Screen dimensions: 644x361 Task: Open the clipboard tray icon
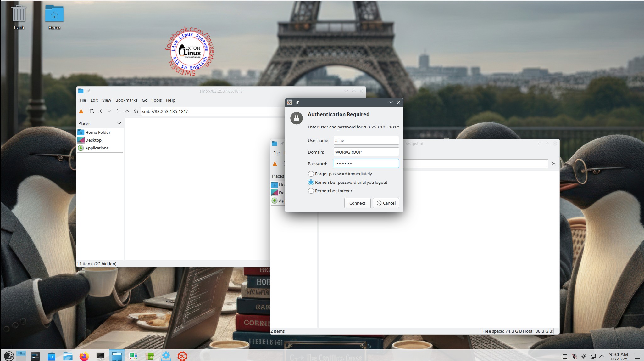pos(565,356)
